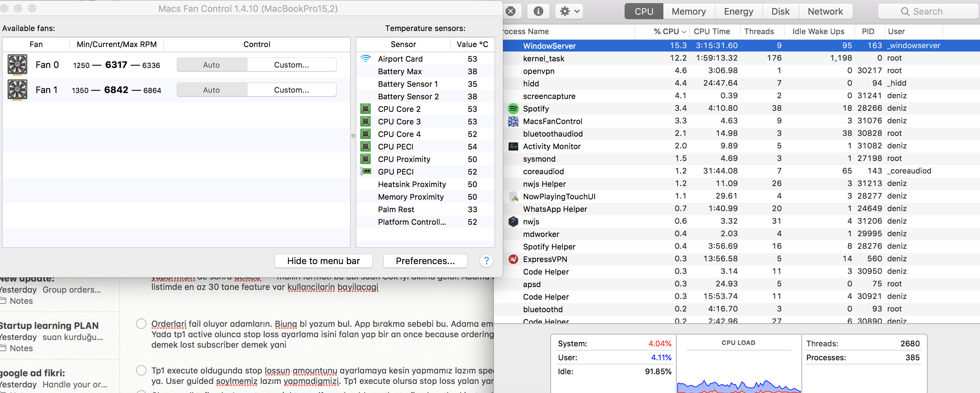Set Fan 0 control to Auto
980x393 pixels.
point(212,64)
